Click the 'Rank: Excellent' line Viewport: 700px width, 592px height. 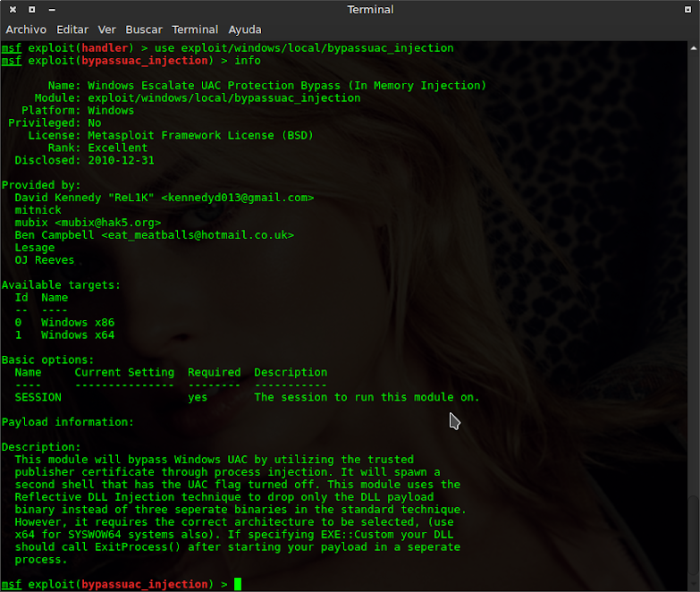97,148
